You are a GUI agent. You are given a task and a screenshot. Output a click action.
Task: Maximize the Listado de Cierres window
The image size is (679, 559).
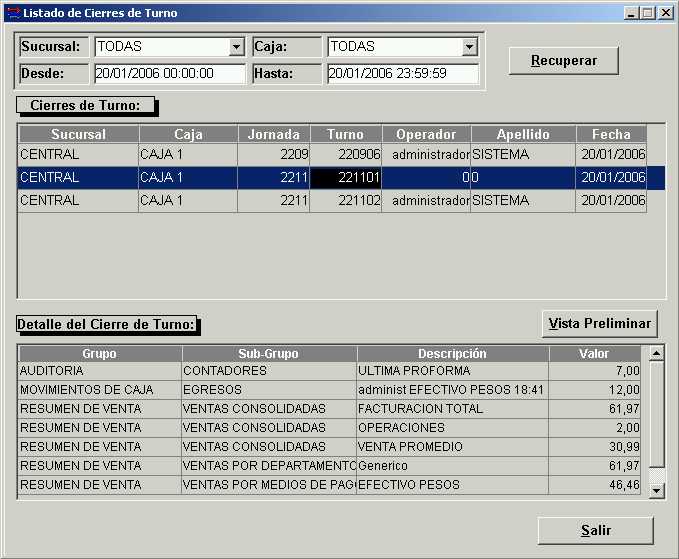point(647,13)
